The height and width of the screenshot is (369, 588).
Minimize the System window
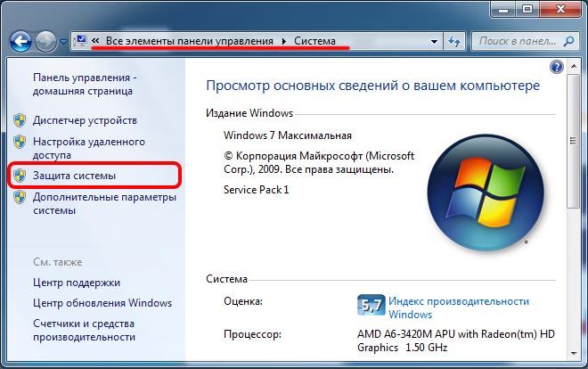[x=502, y=10]
